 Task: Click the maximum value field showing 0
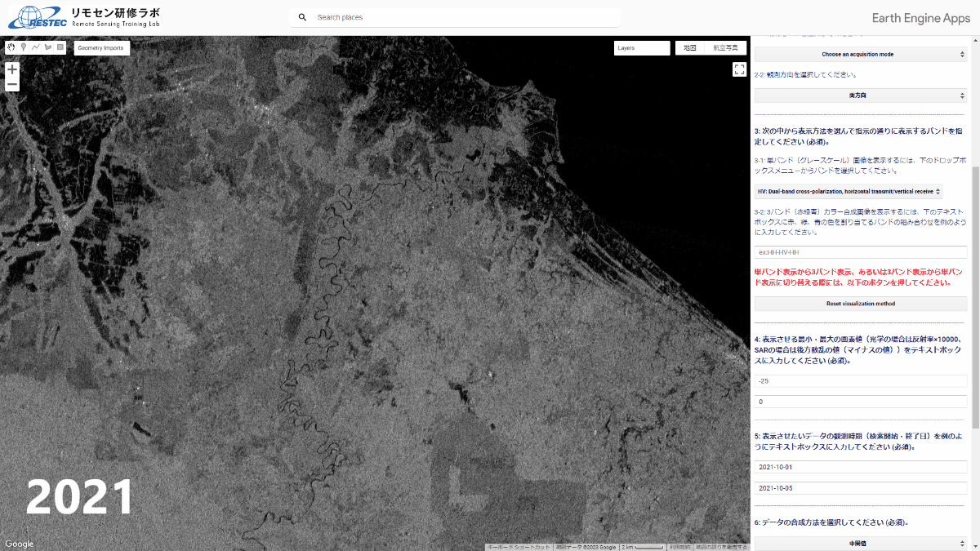click(x=861, y=402)
